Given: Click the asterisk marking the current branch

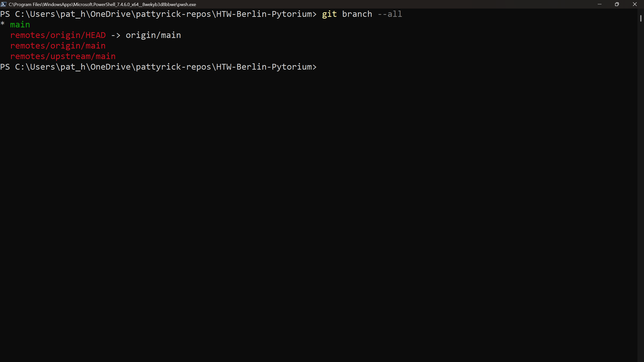Looking at the screenshot, I should (x=3, y=24).
